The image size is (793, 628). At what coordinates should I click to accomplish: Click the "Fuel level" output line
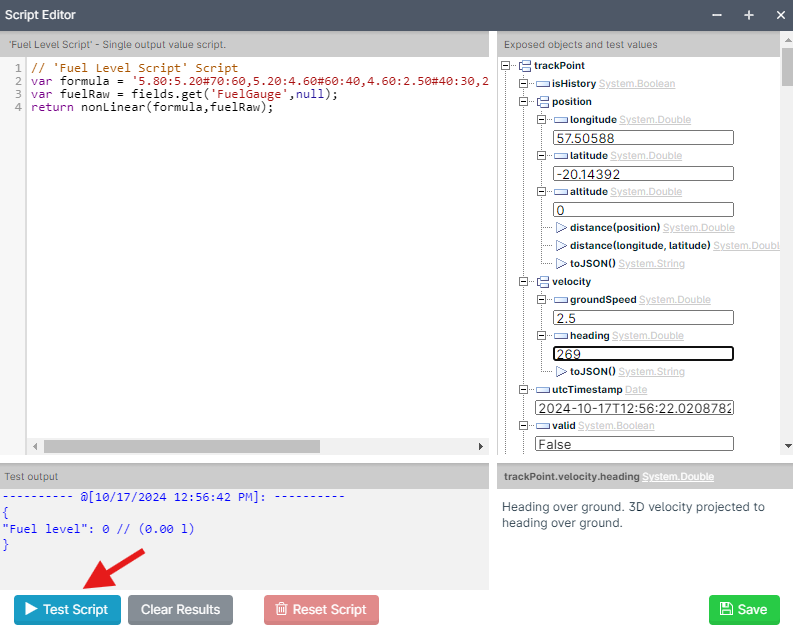click(x=99, y=529)
